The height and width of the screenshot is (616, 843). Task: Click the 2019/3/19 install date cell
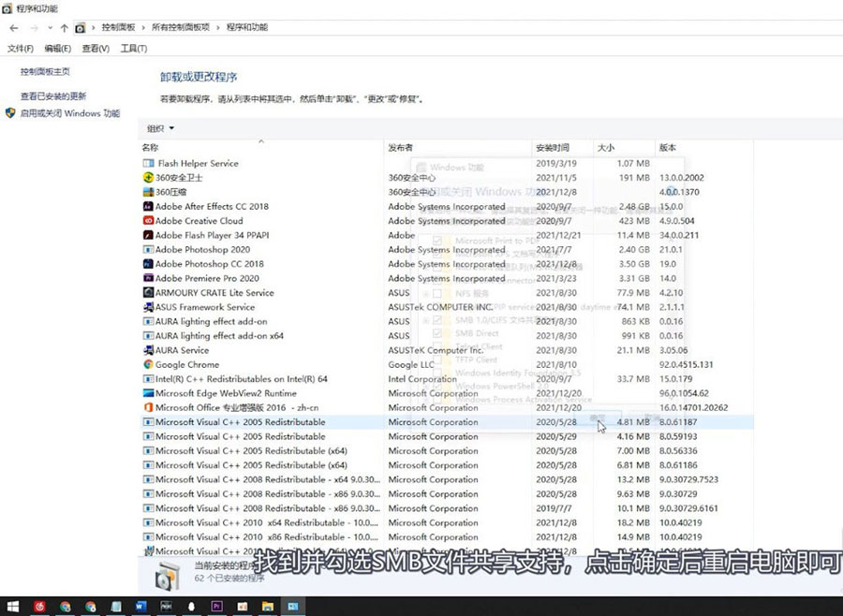point(555,164)
